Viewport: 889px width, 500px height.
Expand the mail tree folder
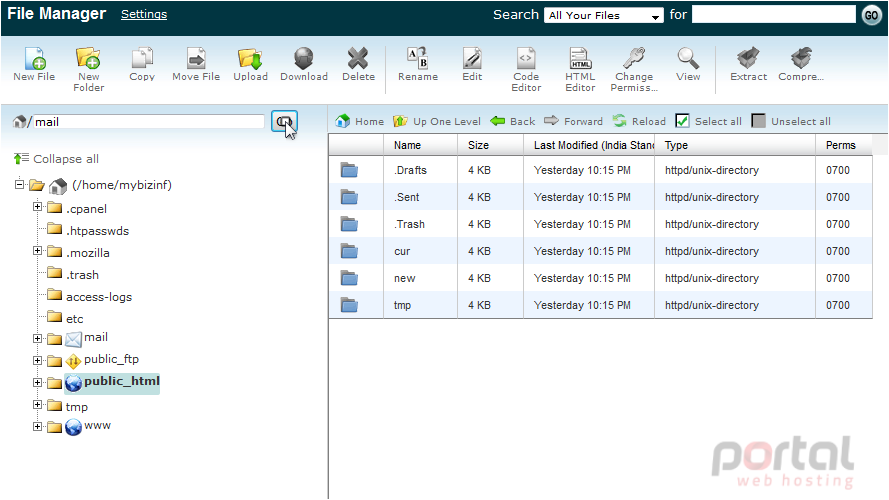tap(37, 338)
